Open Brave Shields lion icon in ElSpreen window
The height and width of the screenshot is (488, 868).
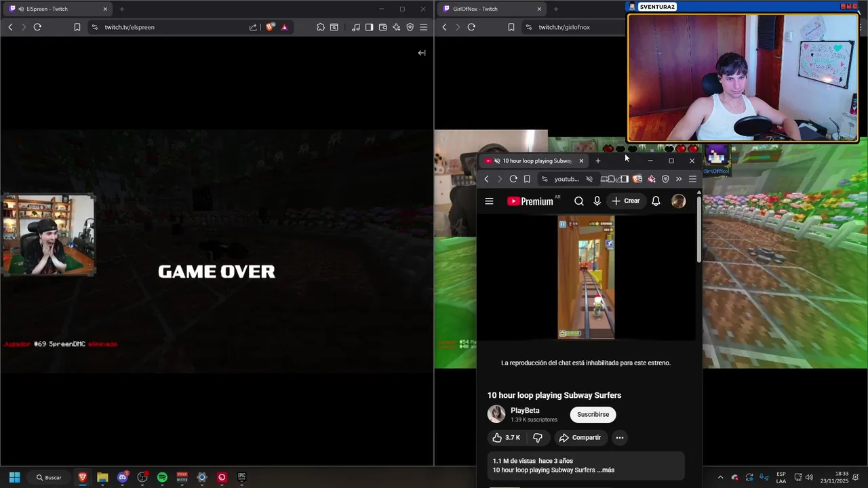[270, 27]
